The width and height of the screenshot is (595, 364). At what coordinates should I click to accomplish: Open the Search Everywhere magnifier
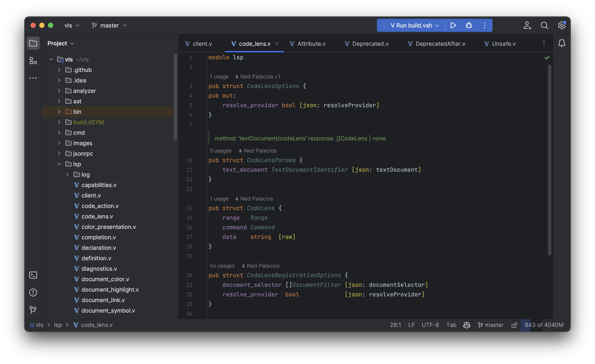(544, 25)
